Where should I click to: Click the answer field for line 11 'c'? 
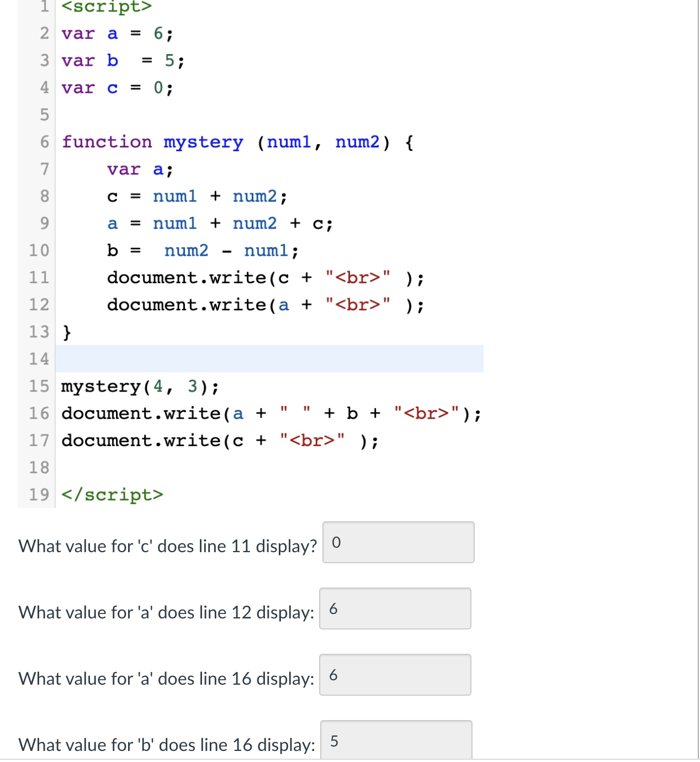[398, 542]
